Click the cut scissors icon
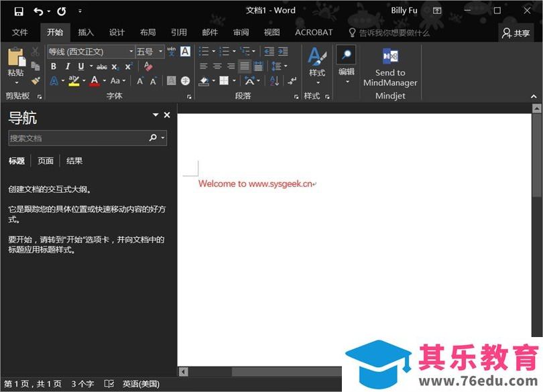543x392 pixels. [36, 52]
